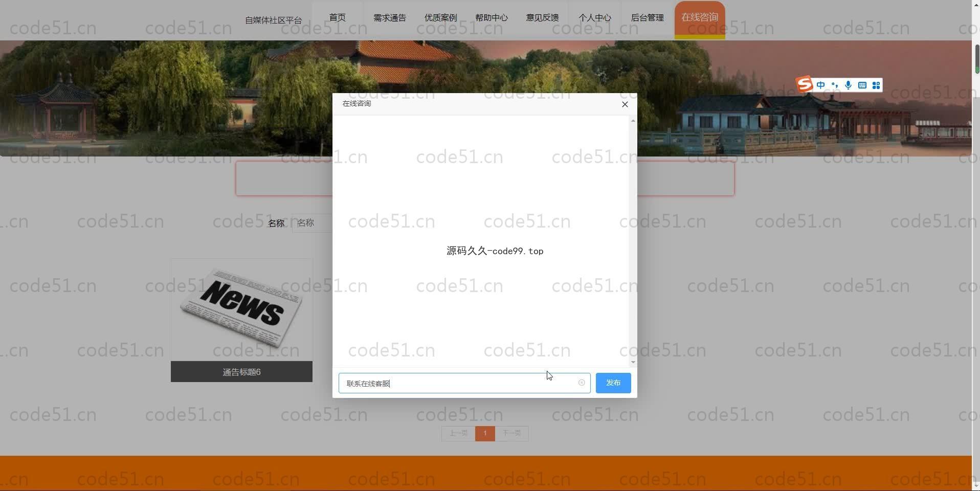
Task: Click the chat scrollbar down arrow
Action: [633, 362]
